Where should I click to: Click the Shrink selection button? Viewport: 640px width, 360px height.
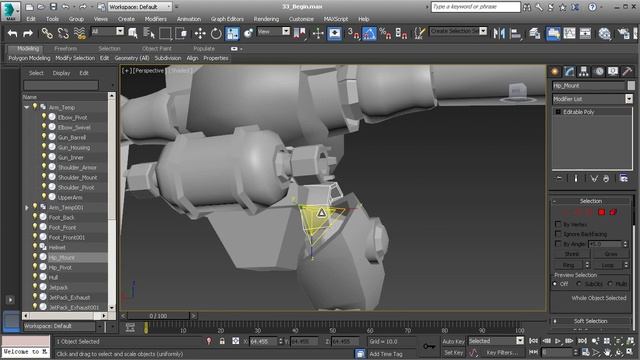571,254
